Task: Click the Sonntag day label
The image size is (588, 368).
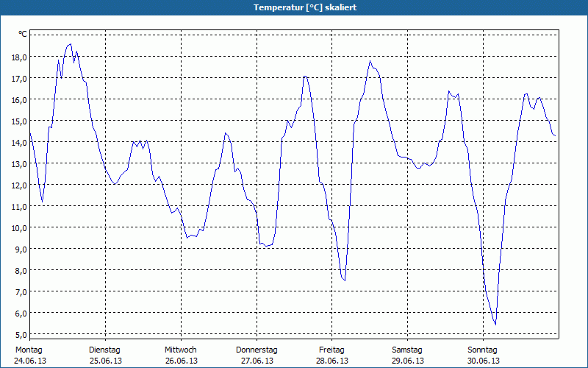Action: pyautogui.click(x=482, y=350)
